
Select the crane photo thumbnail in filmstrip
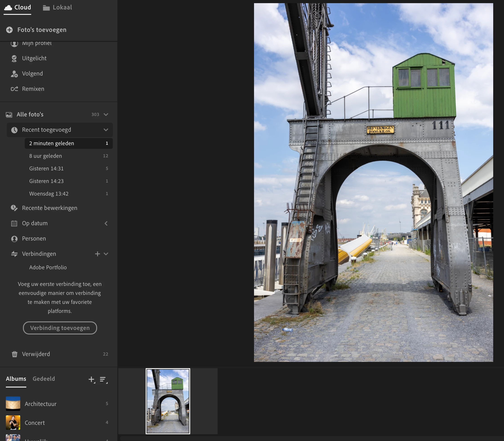[x=168, y=401]
